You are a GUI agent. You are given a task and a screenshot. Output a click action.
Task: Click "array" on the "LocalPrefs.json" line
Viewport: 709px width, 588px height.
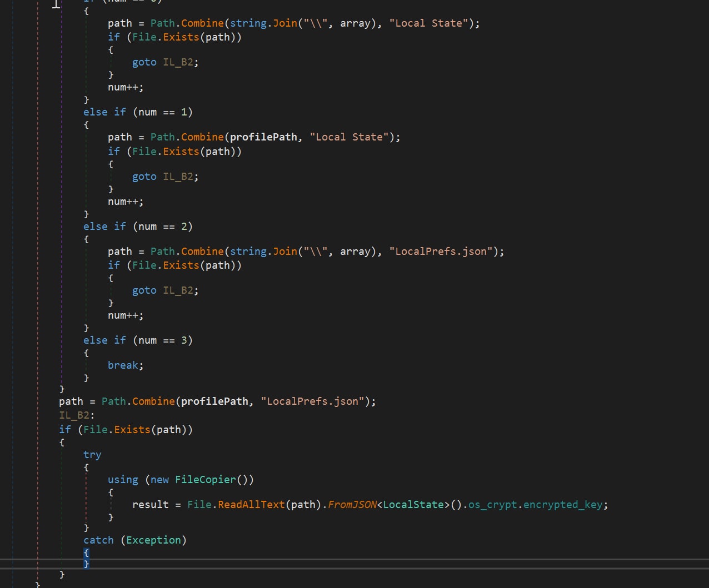click(x=355, y=252)
